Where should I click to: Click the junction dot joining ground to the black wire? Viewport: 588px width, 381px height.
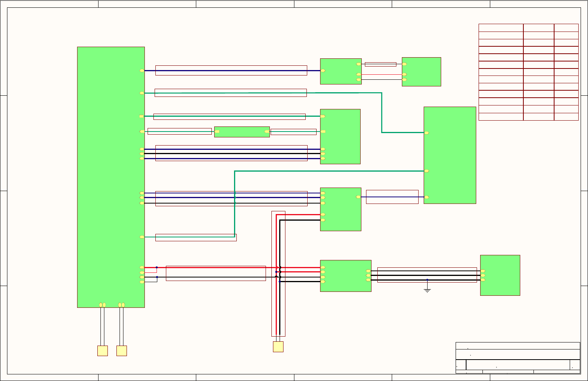(427, 279)
